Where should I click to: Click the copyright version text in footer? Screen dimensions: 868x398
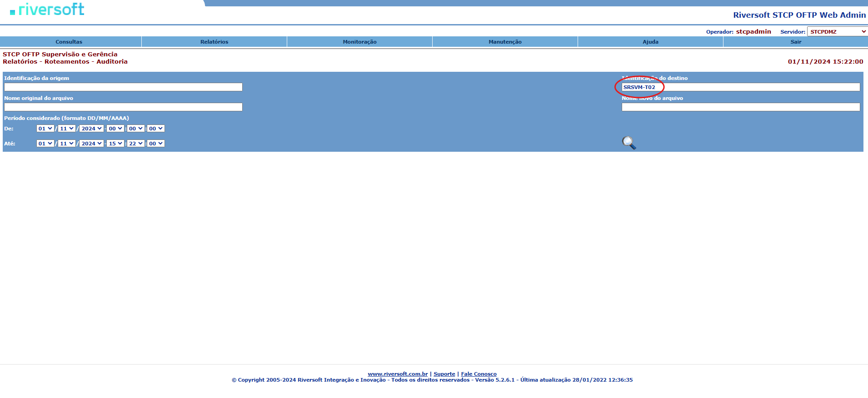tap(432, 380)
